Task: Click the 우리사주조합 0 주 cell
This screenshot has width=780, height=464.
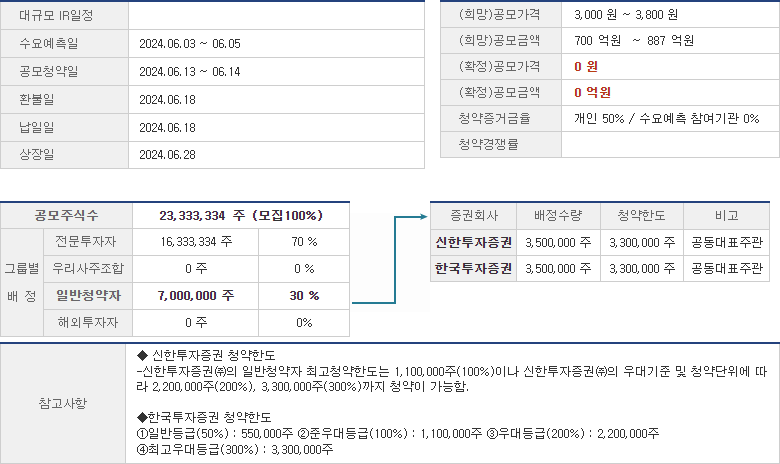Action: 196,269
